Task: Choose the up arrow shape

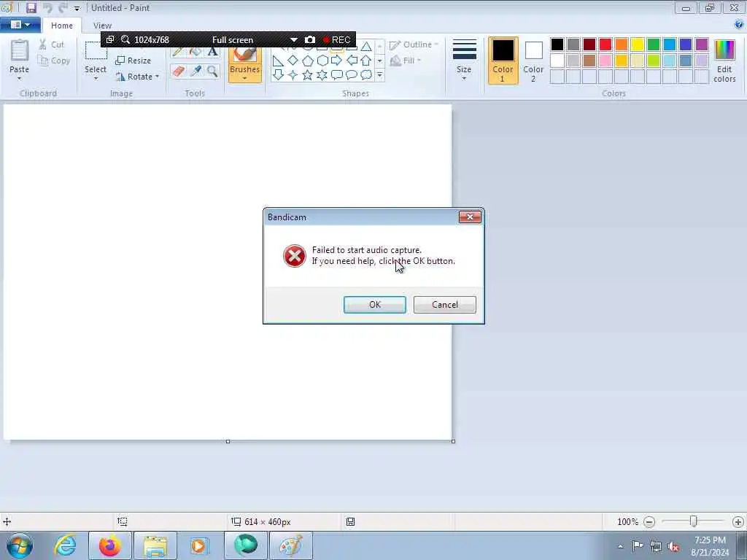Action: pyautogui.click(x=366, y=61)
